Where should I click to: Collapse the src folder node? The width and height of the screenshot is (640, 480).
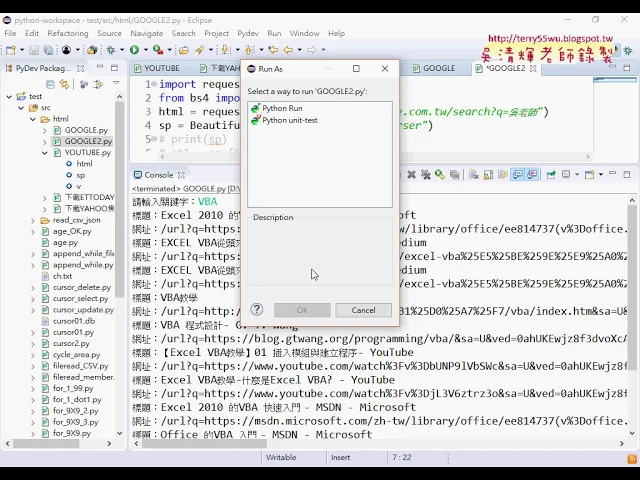(21, 108)
